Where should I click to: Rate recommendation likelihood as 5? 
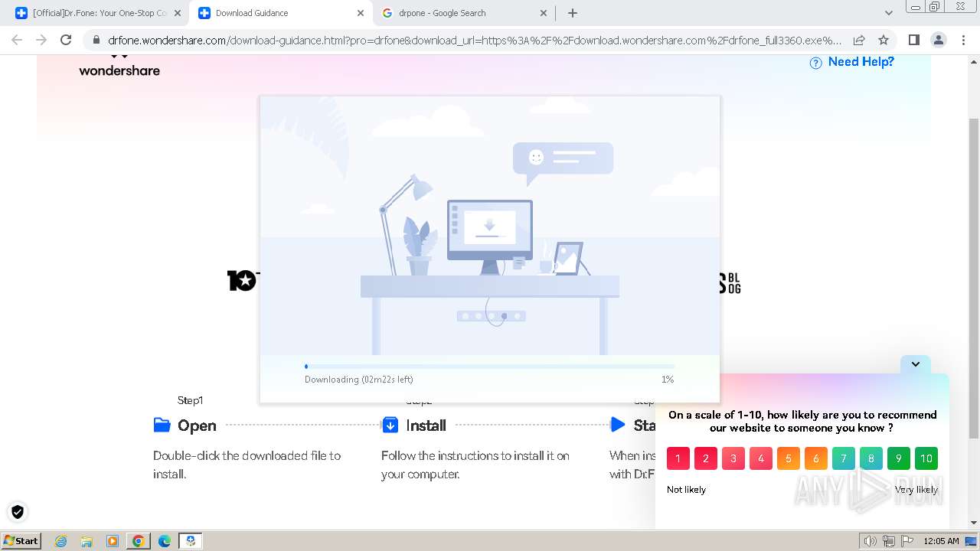(789, 458)
